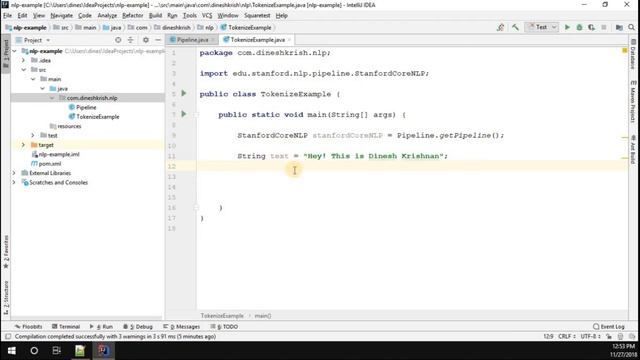This screenshot has height=360, width=640.
Task: Open Windows Start menu
Action: tap(11, 351)
